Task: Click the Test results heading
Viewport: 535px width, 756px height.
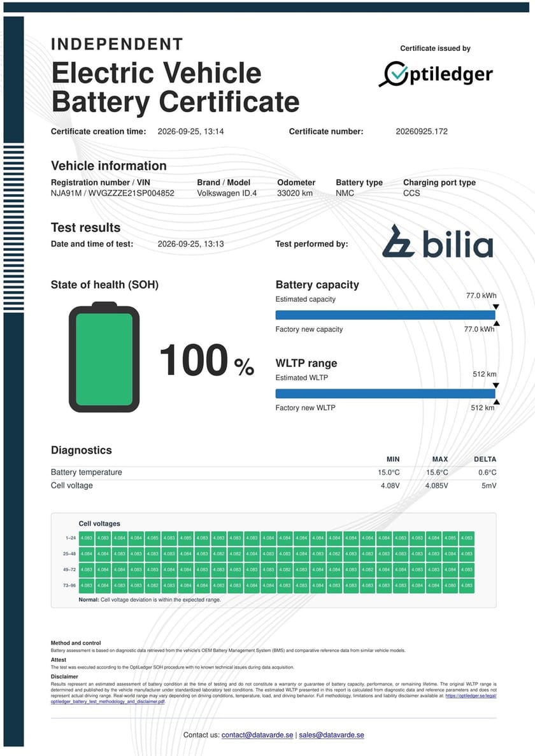Action: (86, 227)
